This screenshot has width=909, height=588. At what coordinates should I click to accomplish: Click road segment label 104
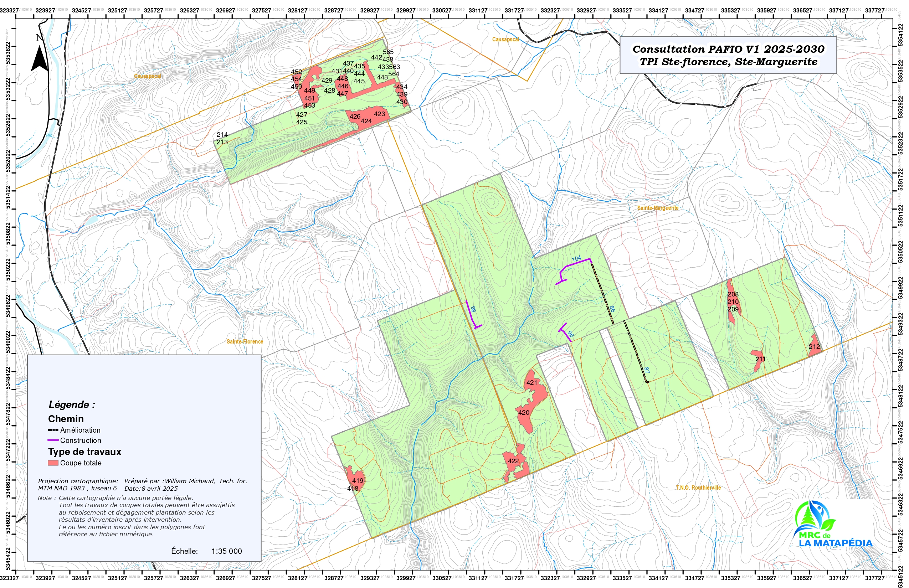coord(576,259)
